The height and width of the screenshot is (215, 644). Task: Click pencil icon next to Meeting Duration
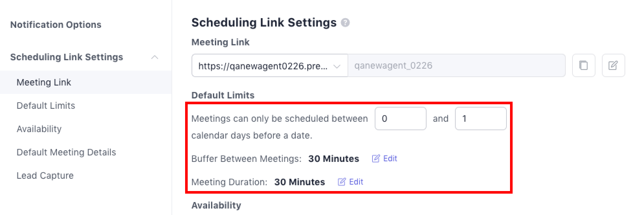(342, 182)
